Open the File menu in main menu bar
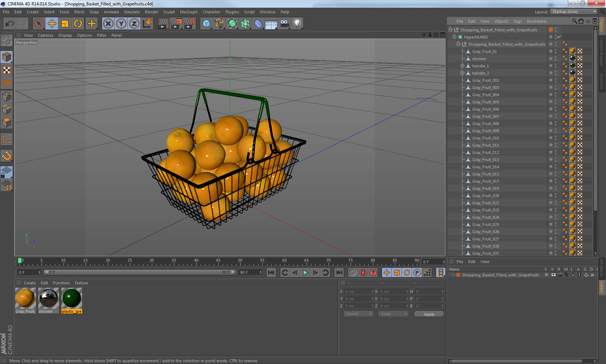Viewport: 606px width, 364px height. (x=6, y=12)
